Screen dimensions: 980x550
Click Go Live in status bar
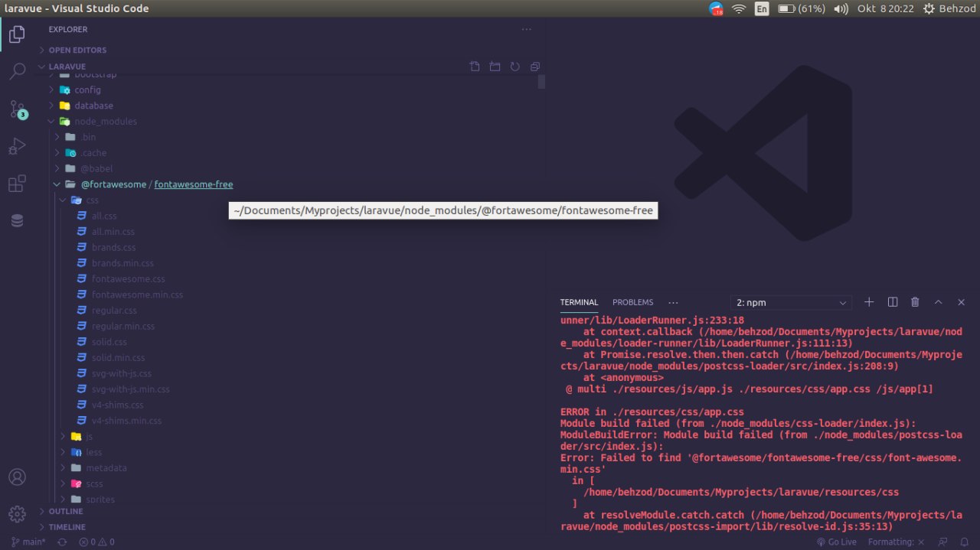point(836,542)
